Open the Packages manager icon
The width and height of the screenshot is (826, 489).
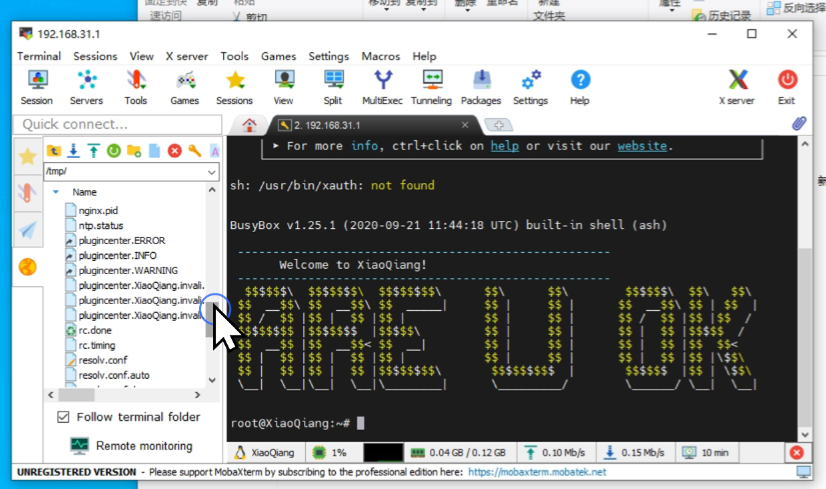(480, 86)
